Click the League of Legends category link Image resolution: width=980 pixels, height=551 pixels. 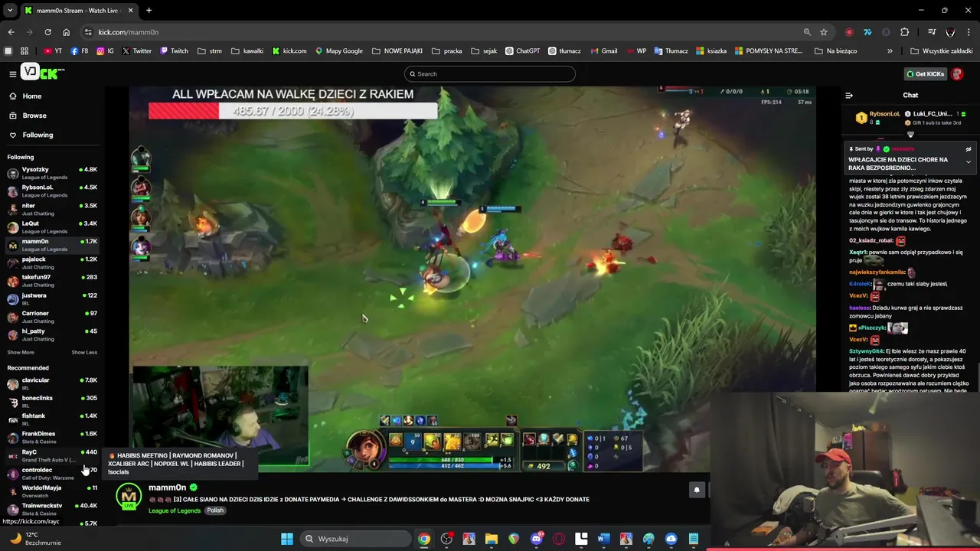point(175,510)
